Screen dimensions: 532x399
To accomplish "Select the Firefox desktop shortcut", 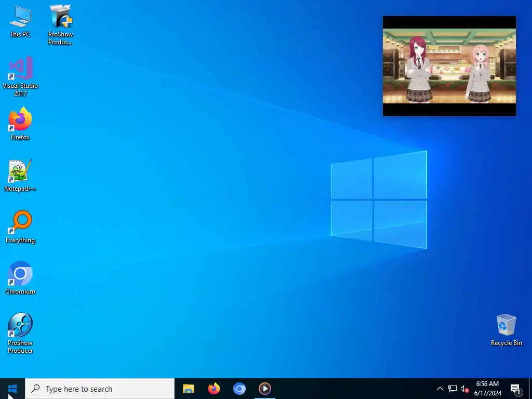I will [x=20, y=124].
